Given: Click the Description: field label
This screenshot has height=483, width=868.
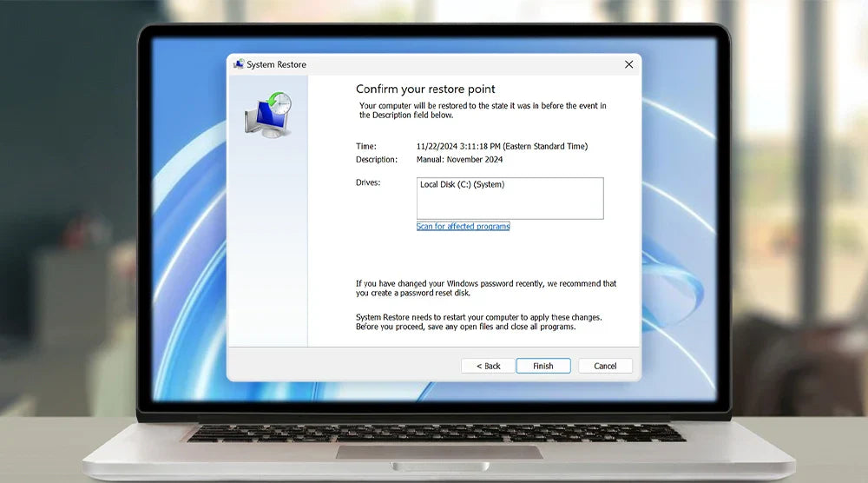Looking at the screenshot, I should 377,160.
